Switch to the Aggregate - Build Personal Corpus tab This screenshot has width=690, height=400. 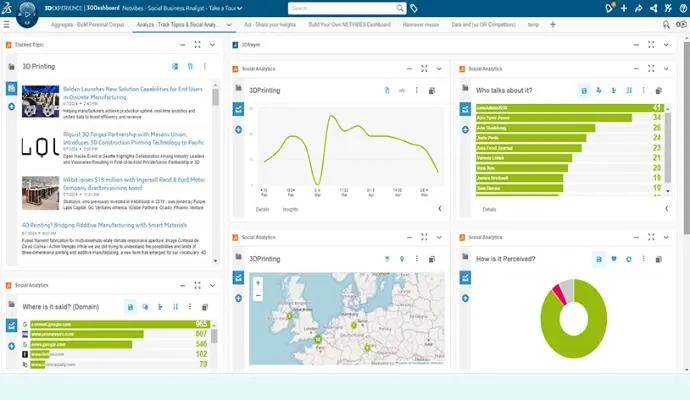click(88, 25)
